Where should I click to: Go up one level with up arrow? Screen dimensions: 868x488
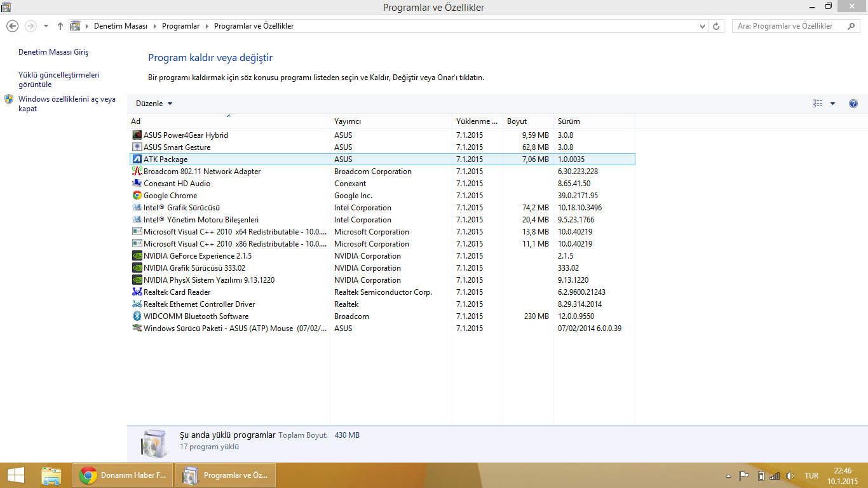coord(60,26)
